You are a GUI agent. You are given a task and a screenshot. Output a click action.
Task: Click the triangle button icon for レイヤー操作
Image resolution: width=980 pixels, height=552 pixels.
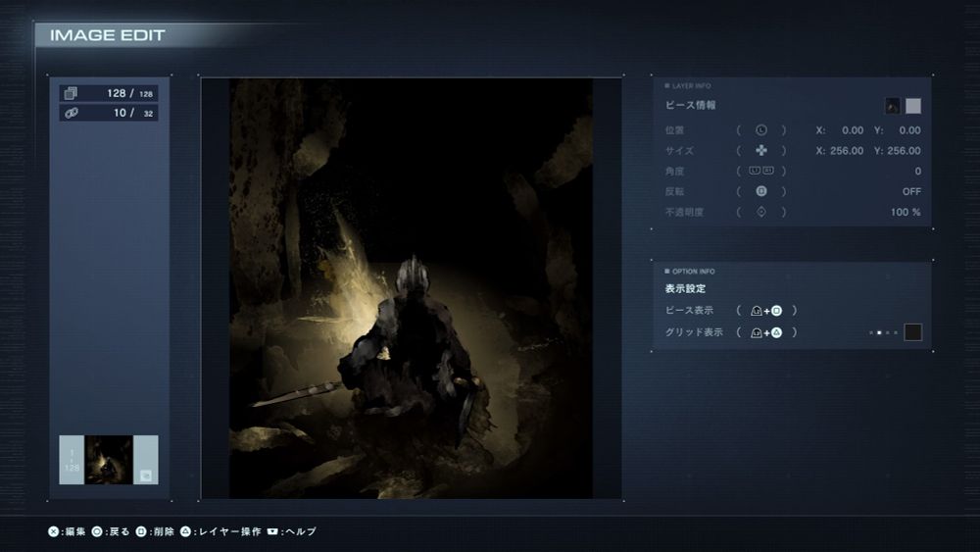(185, 531)
